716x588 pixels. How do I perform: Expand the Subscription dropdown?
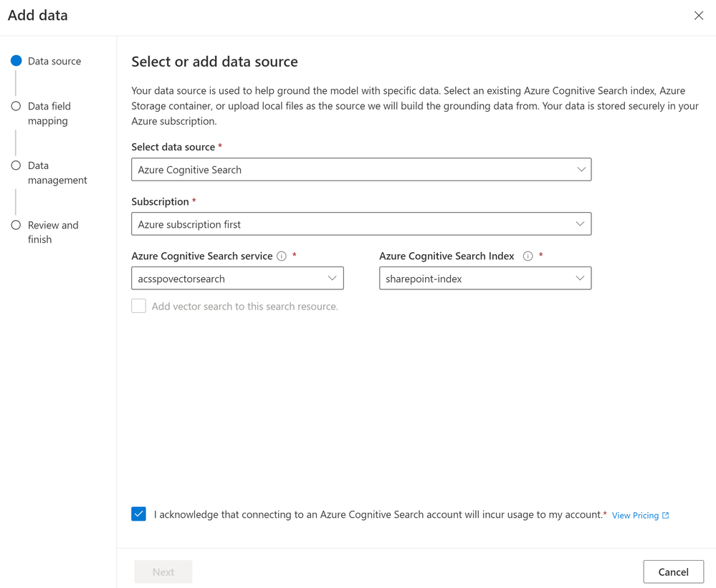361,224
